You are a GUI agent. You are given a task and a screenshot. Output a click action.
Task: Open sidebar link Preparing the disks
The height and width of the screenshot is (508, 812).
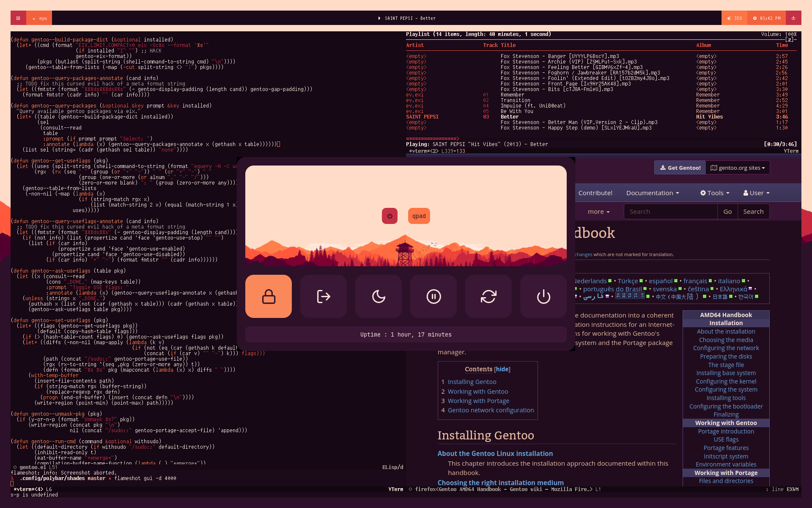tap(726, 356)
